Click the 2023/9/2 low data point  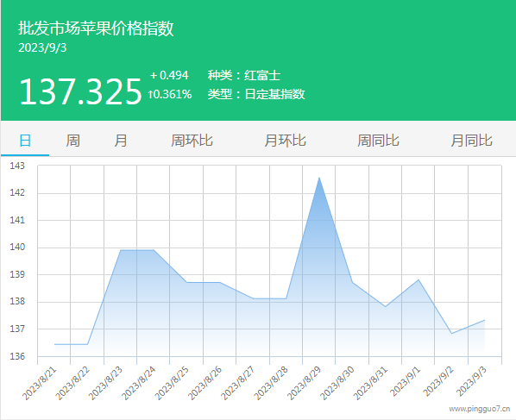tap(451, 334)
